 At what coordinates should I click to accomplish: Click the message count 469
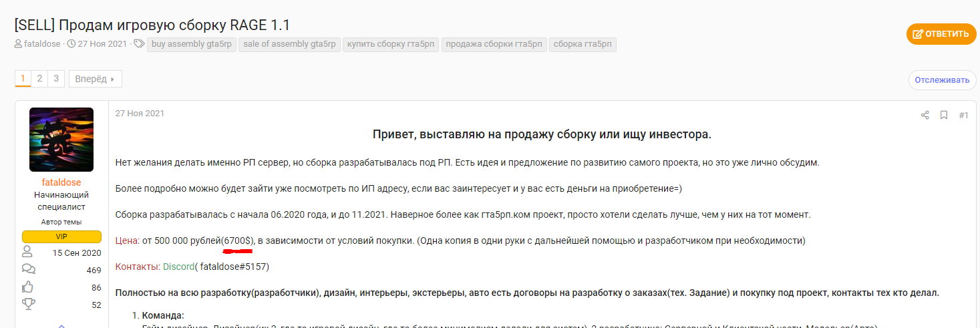click(x=94, y=270)
